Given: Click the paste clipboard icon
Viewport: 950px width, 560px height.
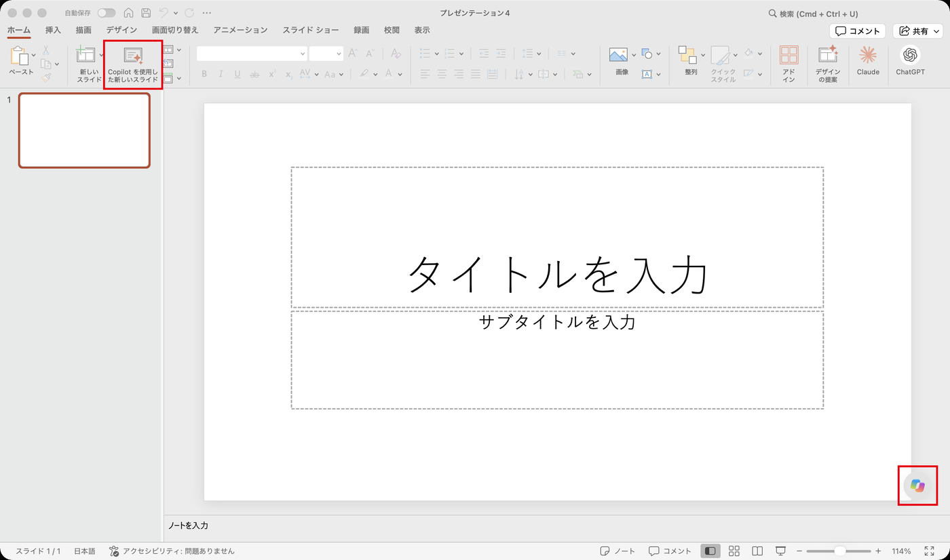Looking at the screenshot, I should 19,56.
